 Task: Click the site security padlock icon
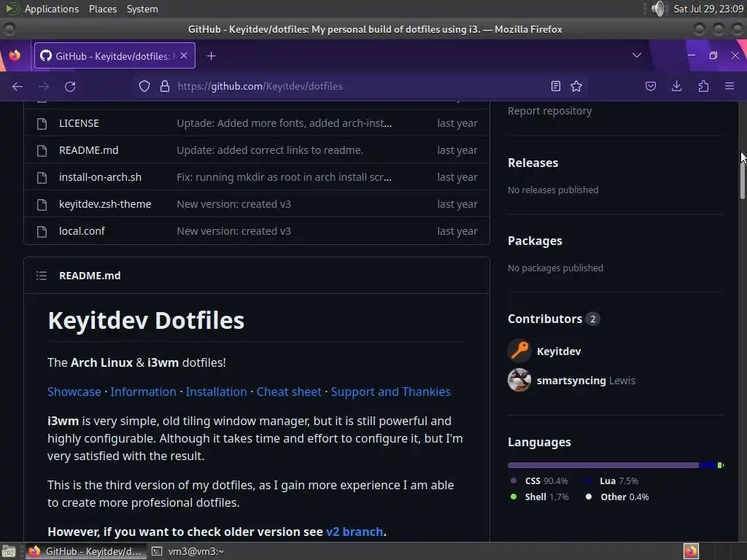165,86
